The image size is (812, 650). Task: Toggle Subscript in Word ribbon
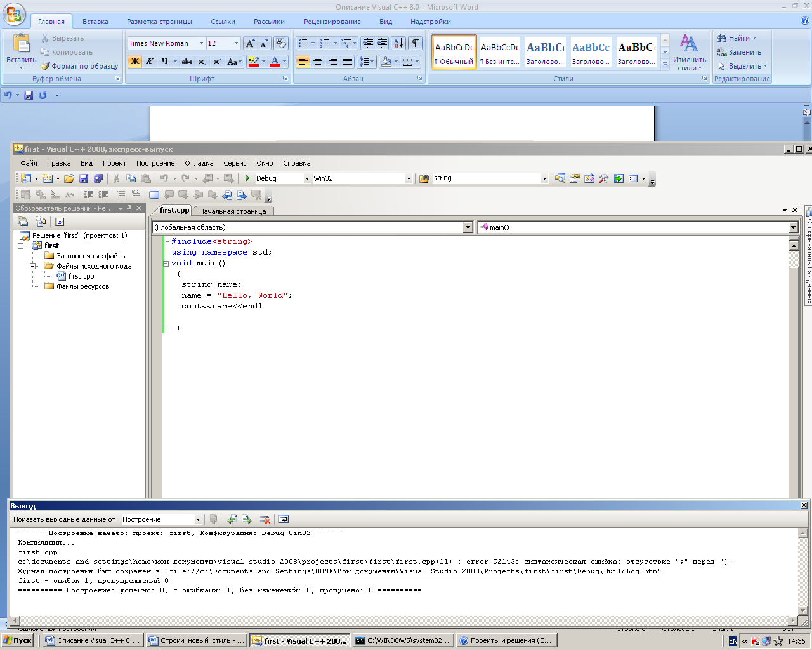(x=202, y=62)
